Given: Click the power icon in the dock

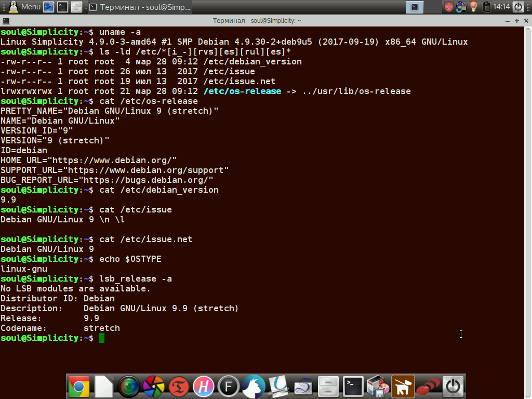Looking at the screenshot, I should point(453,387).
